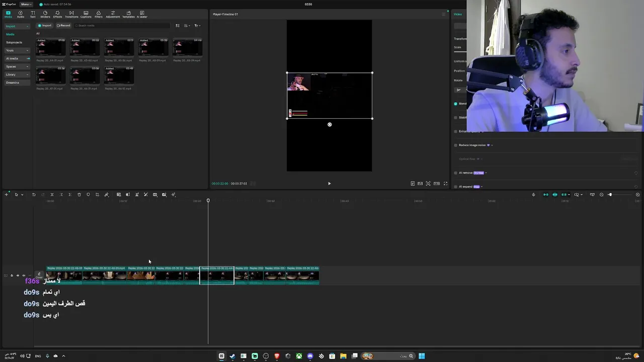
Task: Click the fullscreen icon in the player
Action: (445, 184)
